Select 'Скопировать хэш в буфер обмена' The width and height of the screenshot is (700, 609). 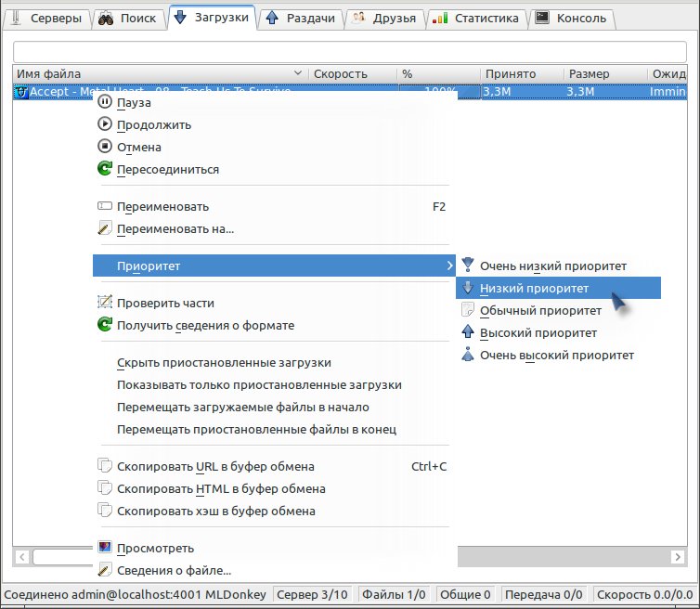tap(274, 511)
